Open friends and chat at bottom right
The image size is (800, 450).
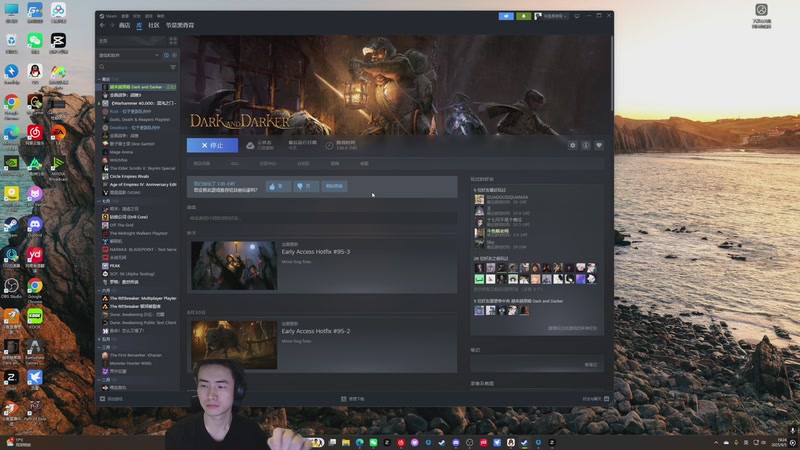coord(595,399)
